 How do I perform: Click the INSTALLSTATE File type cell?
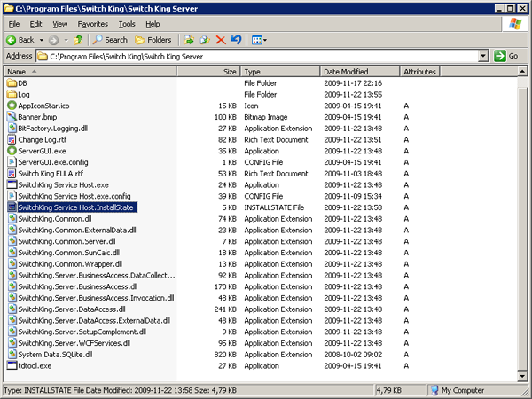274,207
